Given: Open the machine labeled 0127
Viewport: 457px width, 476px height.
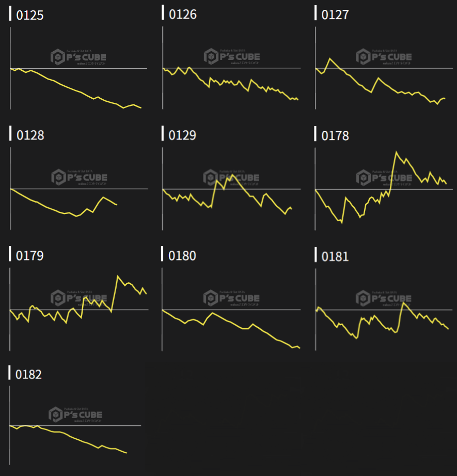Looking at the screenshot, I should pos(335,15).
